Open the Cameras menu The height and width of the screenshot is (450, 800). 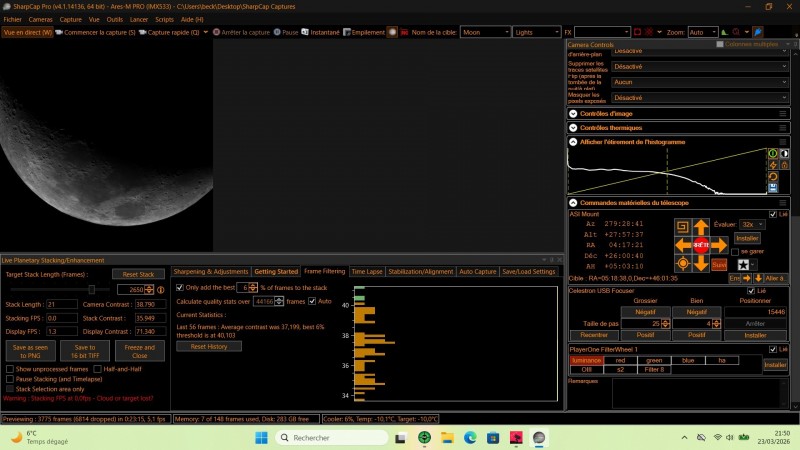[x=40, y=19]
